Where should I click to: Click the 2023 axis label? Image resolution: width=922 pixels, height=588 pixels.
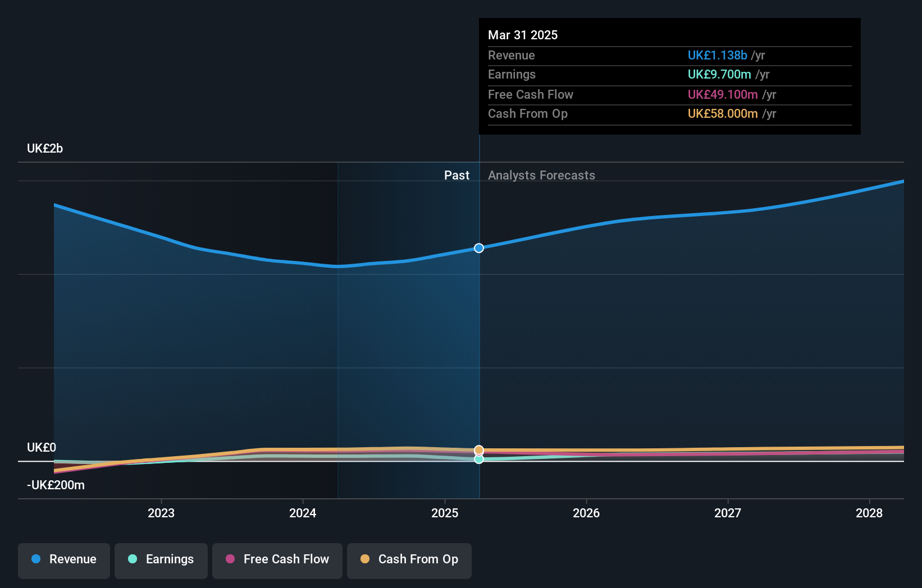(x=161, y=513)
